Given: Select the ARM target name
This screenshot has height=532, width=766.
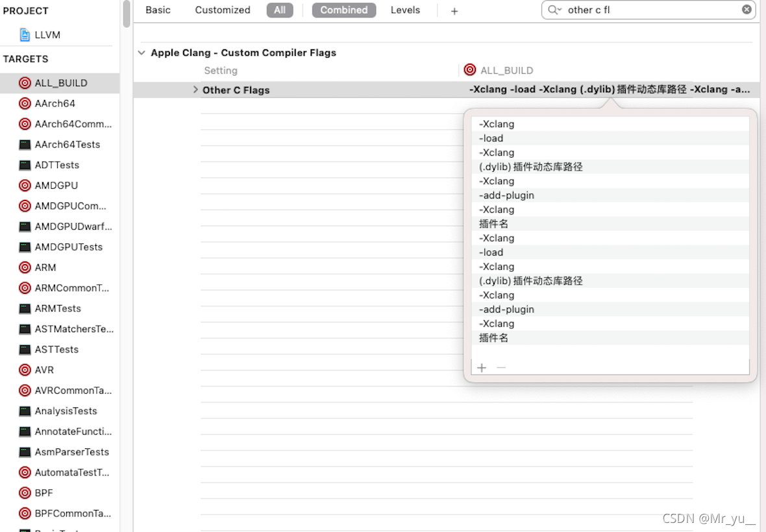Looking at the screenshot, I should [45, 267].
